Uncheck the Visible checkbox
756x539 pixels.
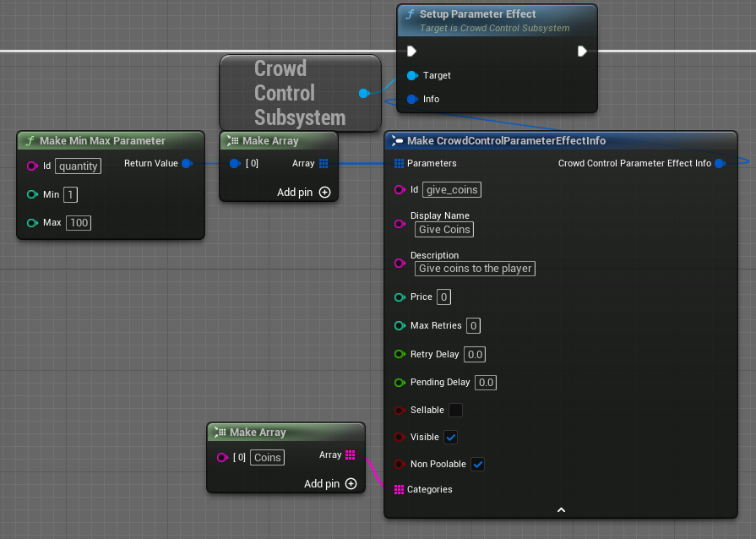point(451,438)
